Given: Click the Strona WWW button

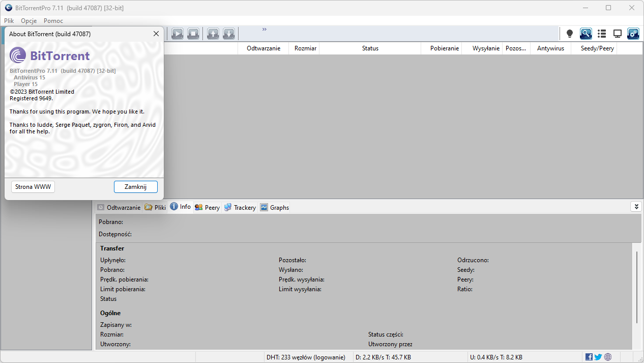Looking at the screenshot, I should 33,187.
